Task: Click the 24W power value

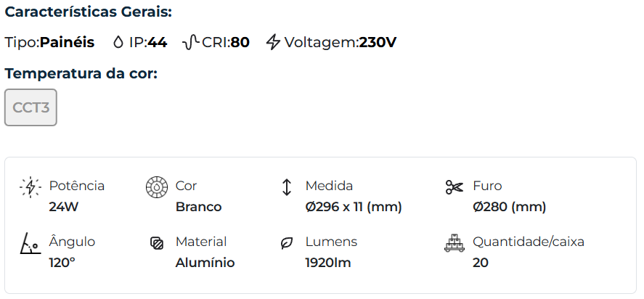Action: click(x=63, y=207)
